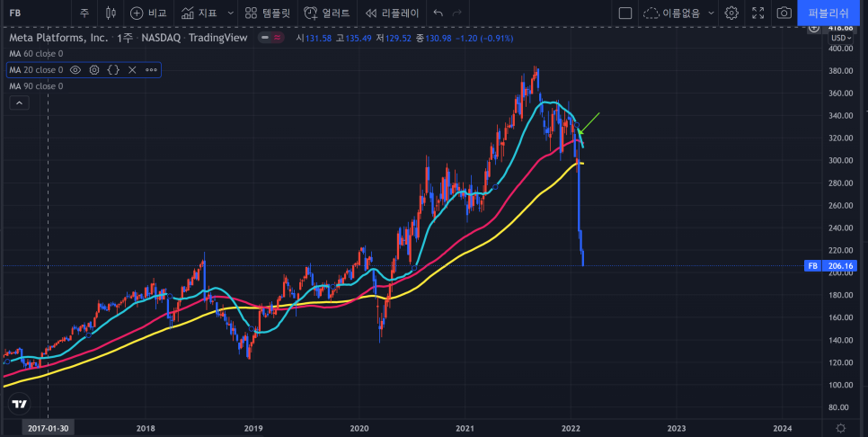Click the red wavy data indicator icon
The image size is (868, 437).
click(277, 38)
